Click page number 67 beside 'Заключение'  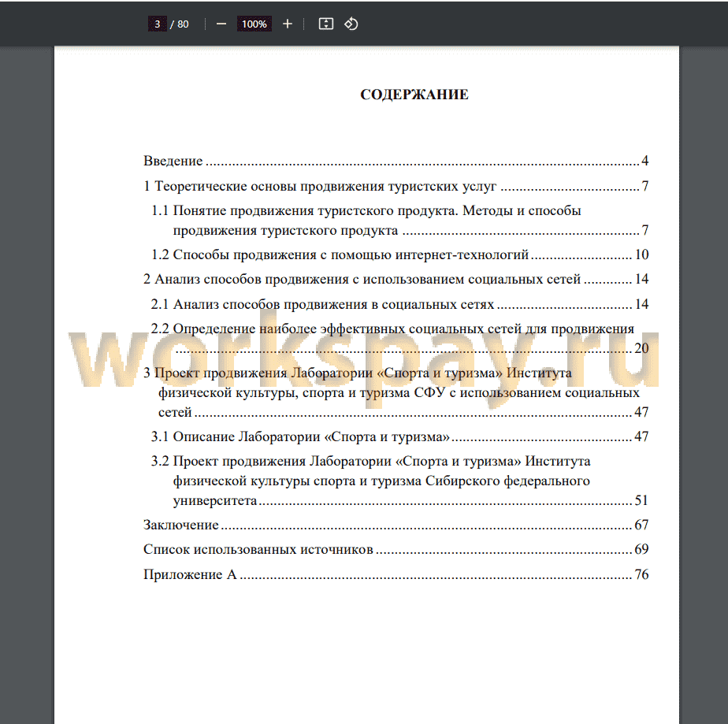(641, 525)
